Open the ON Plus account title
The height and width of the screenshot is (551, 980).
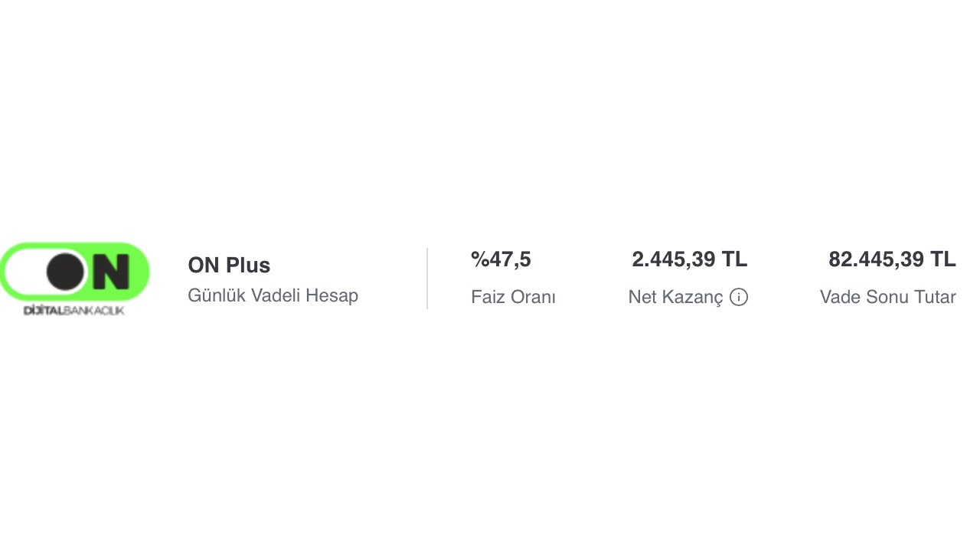tap(229, 266)
